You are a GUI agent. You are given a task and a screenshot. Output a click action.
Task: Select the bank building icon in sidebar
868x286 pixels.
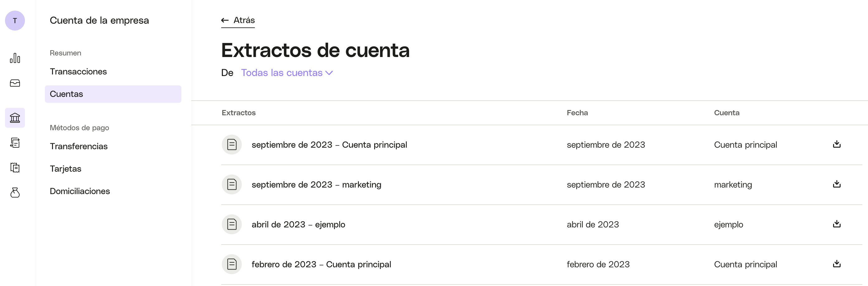15,117
